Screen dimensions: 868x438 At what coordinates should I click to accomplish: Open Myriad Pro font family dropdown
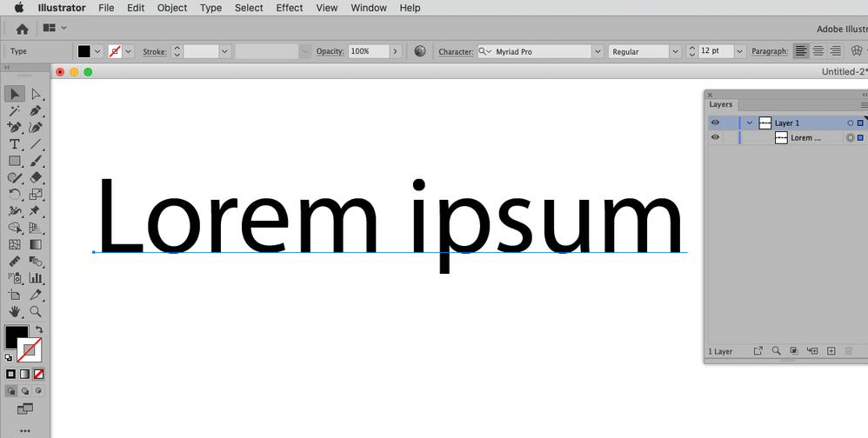[x=598, y=51]
